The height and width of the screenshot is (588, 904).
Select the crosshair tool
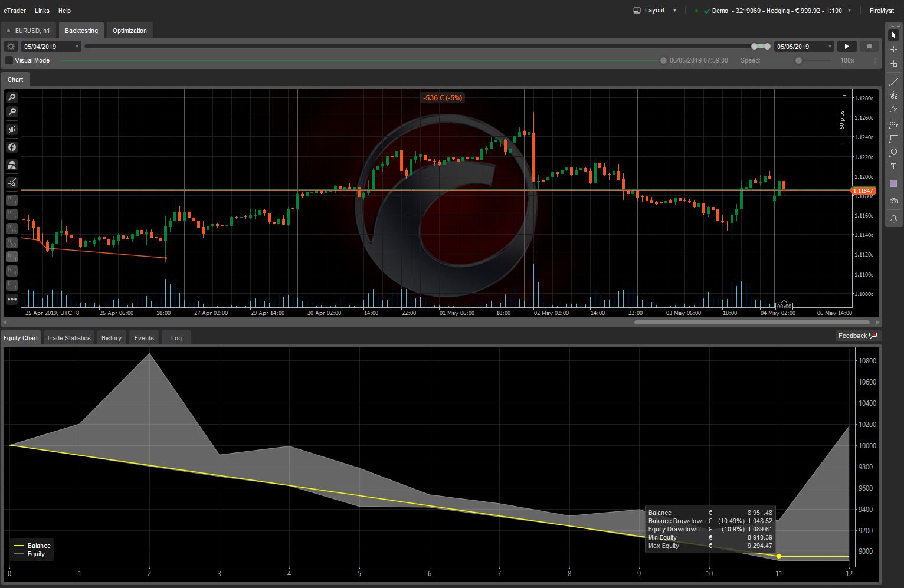pos(893,50)
